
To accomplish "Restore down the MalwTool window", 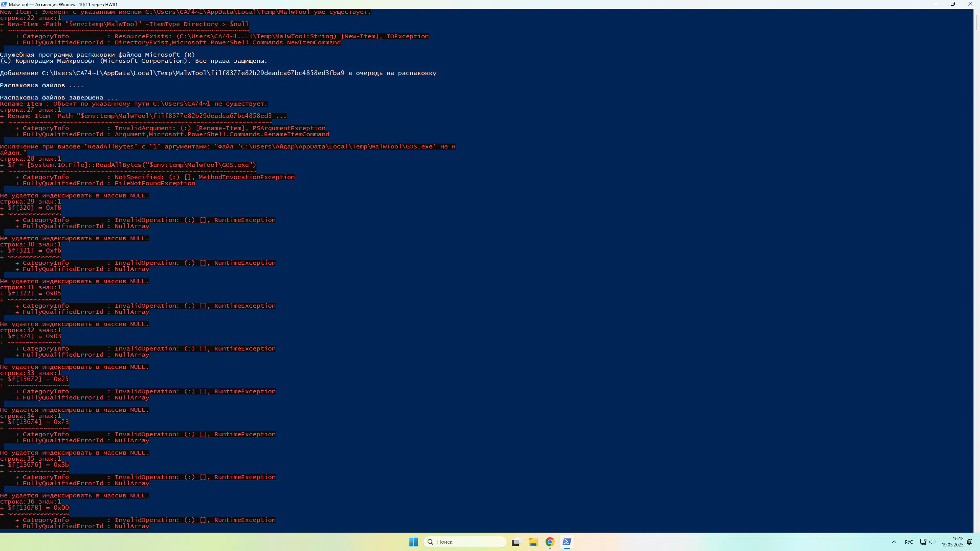I will [953, 4].
